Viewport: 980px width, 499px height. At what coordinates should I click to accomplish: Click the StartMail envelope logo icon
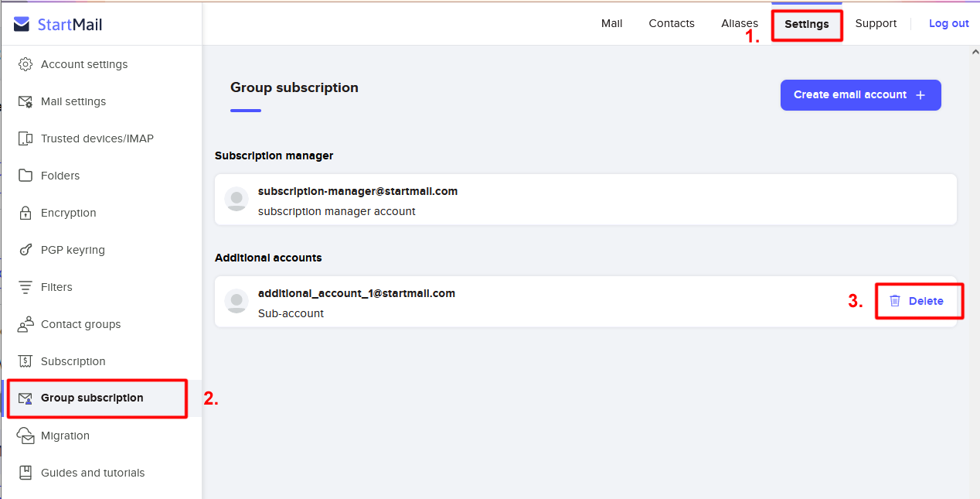(x=22, y=25)
